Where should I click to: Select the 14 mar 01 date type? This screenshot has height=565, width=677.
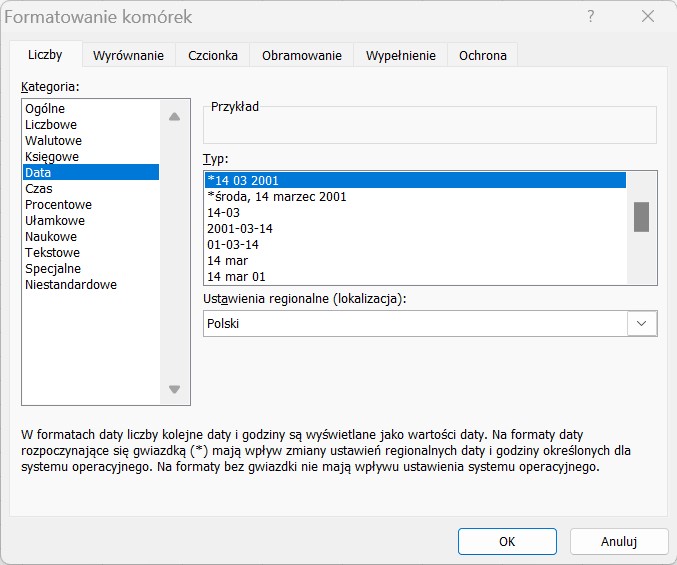[x=415, y=277]
